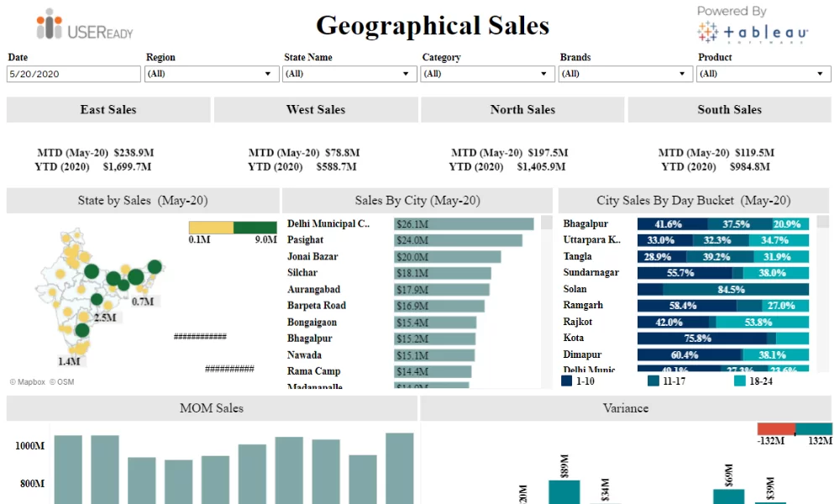The width and height of the screenshot is (840, 504).
Task: Click the green map legend swatch
Action: point(255,227)
